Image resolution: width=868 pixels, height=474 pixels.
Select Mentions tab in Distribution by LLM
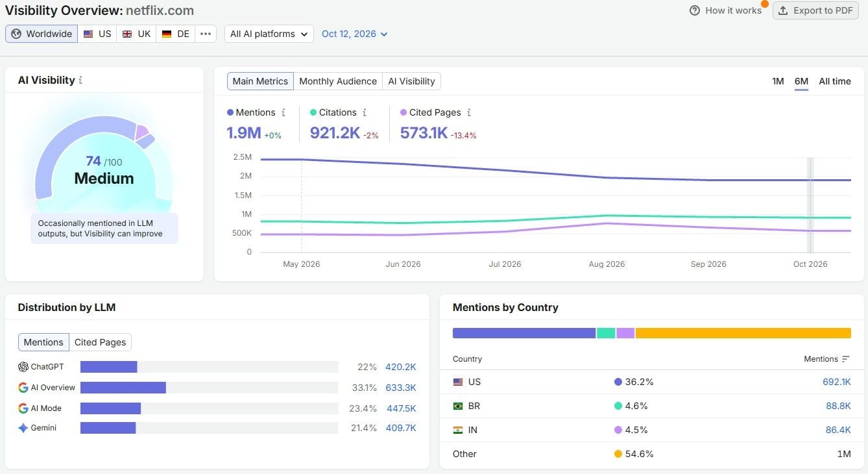[43, 342]
